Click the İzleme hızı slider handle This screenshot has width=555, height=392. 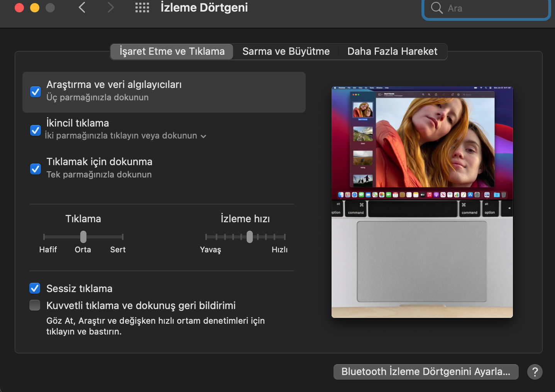tap(250, 237)
